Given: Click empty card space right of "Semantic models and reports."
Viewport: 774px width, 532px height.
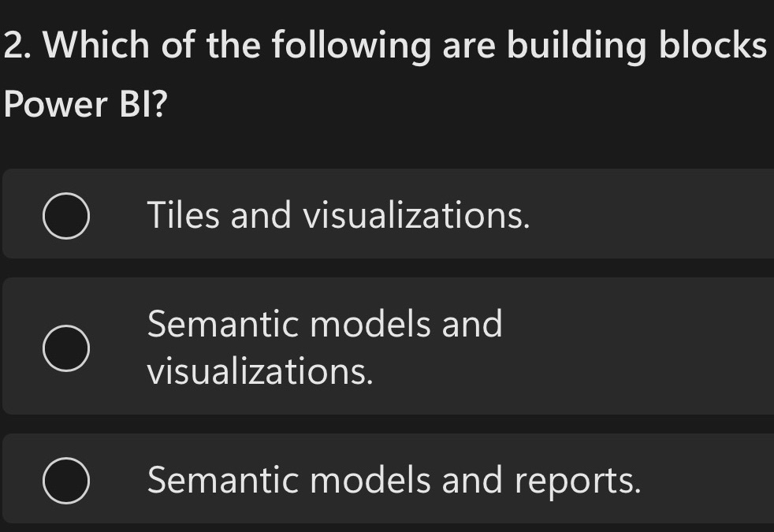Looking at the screenshot, I should [x=709, y=480].
